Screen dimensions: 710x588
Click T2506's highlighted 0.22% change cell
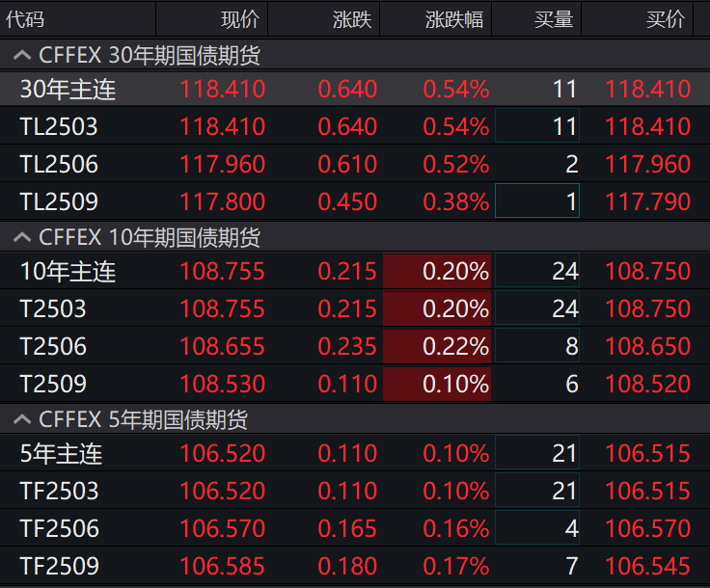(437, 346)
